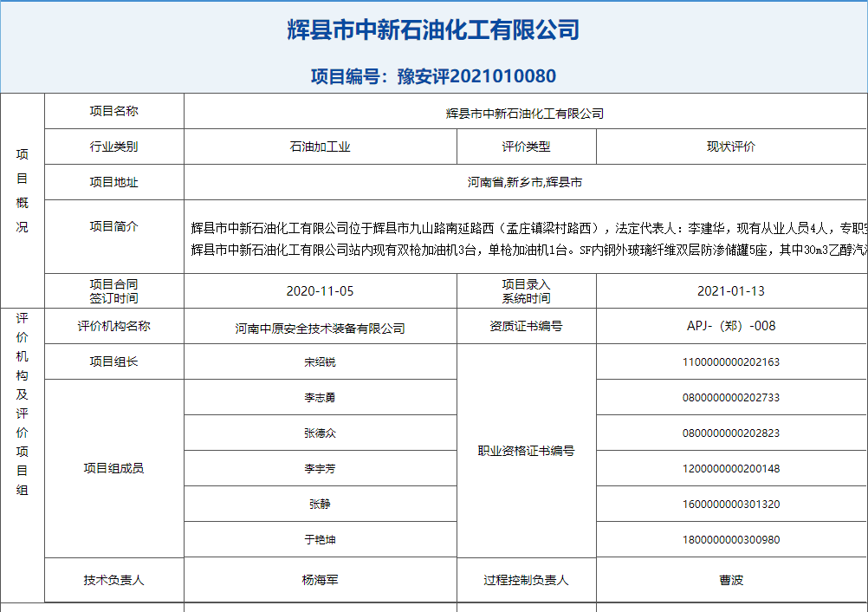Select member name 于艳坤

tap(320, 539)
